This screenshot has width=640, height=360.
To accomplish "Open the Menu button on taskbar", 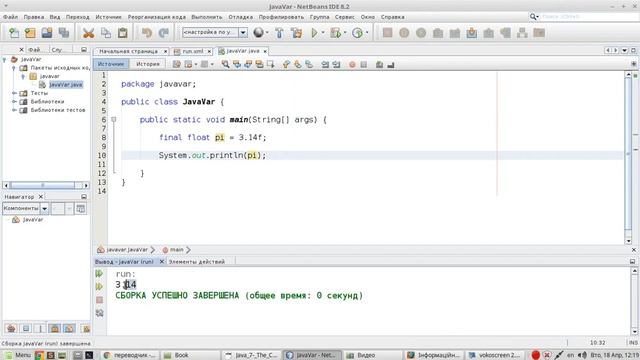I will (x=18, y=355).
